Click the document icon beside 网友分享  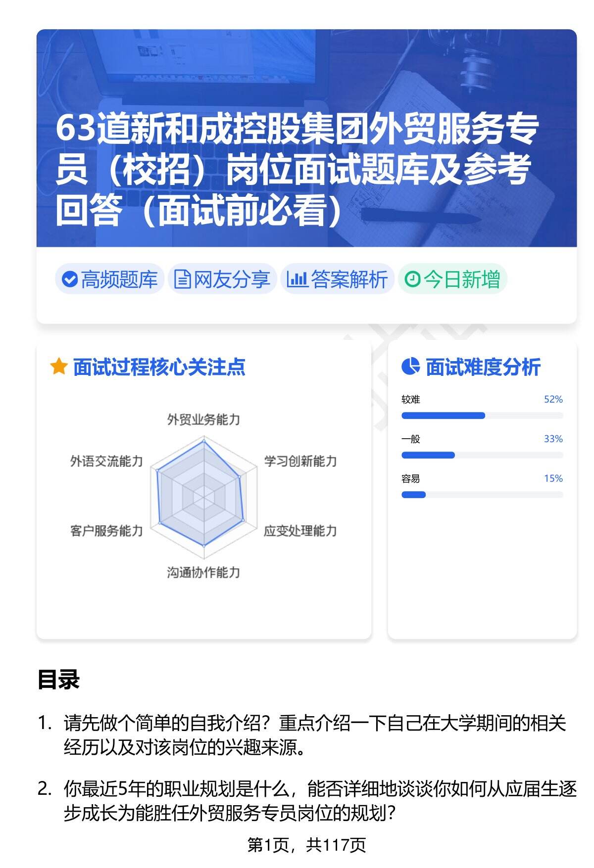pos(182,279)
